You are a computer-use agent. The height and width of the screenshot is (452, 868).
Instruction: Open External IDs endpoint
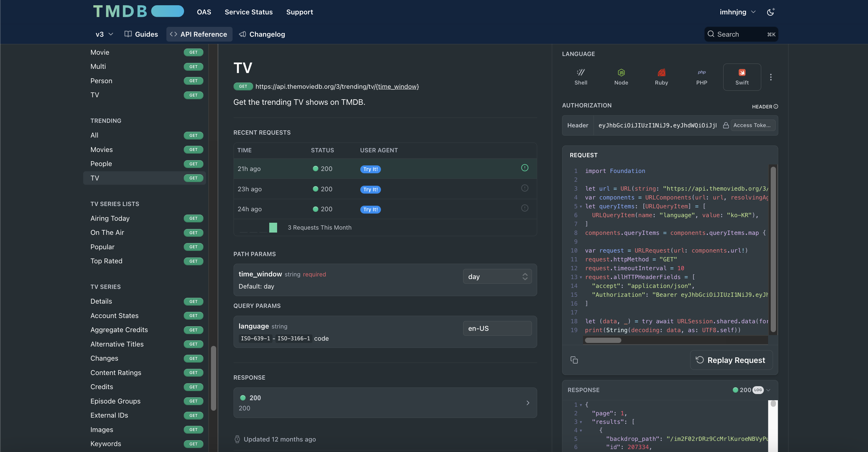click(144, 416)
